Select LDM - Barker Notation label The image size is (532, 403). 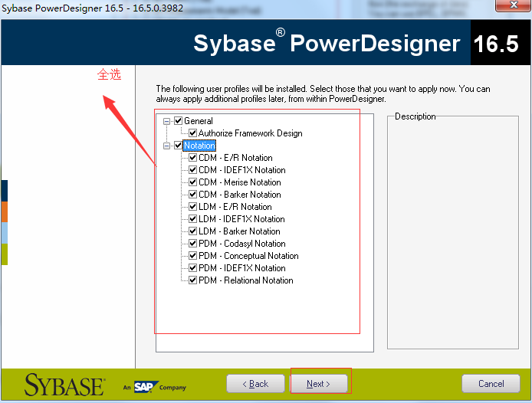point(239,231)
